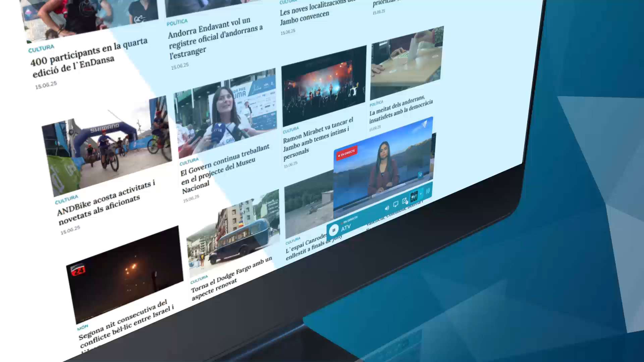The width and height of the screenshot is (644, 362).
Task: Click the red EN DIRECTE badge on video
Action: pyautogui.click(x=347, y=153)
